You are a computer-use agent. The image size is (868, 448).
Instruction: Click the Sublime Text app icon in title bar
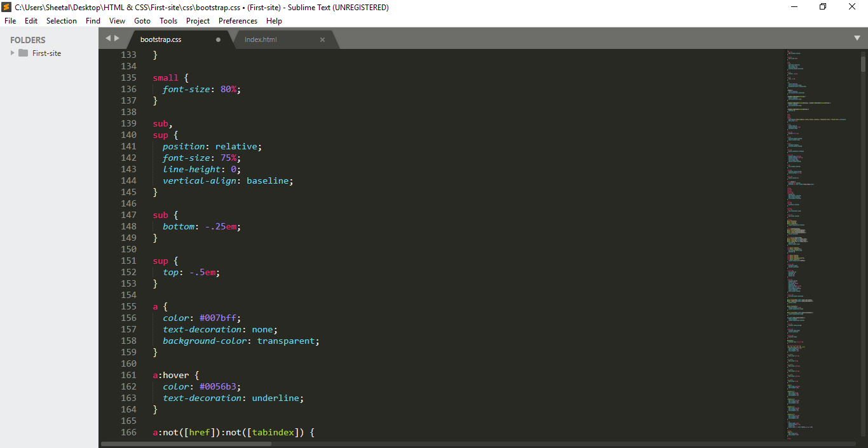pos(6,7)
